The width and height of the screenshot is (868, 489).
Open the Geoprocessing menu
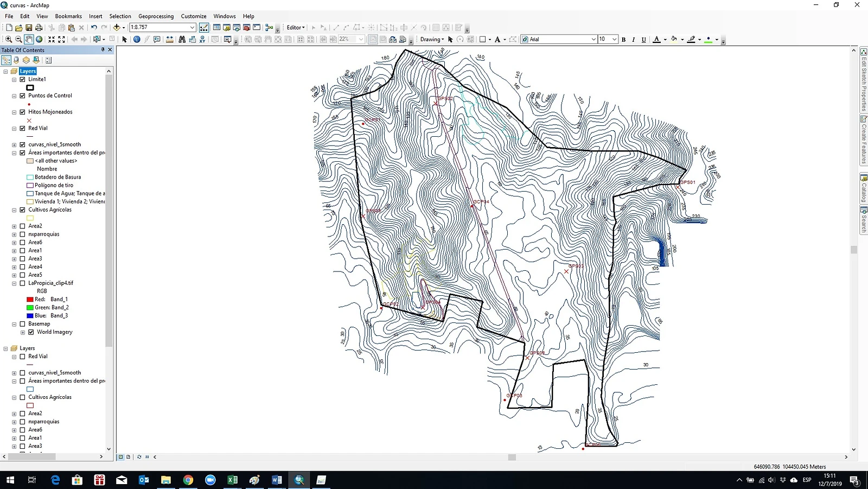click(156, 16)
